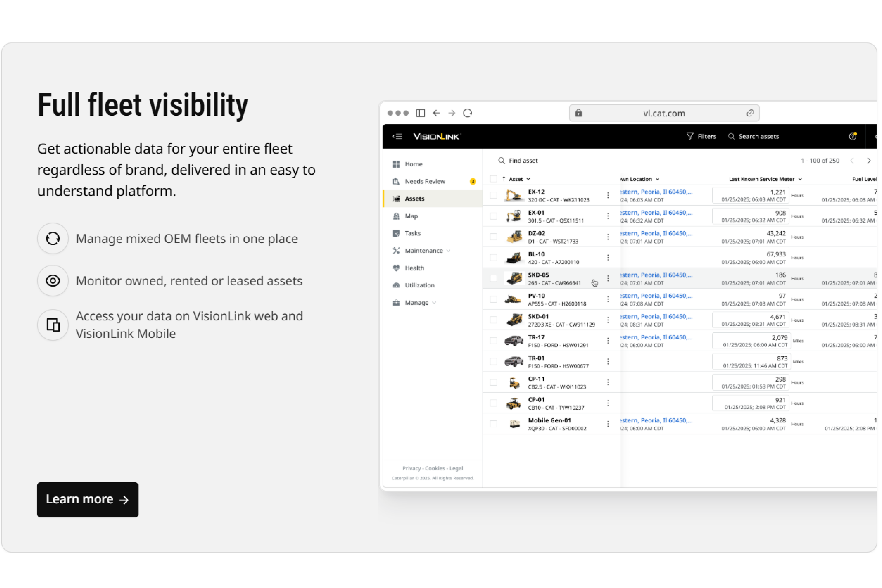Screen dimensions: 882x588
Task: Click the Search assets field
Action: 754,137
